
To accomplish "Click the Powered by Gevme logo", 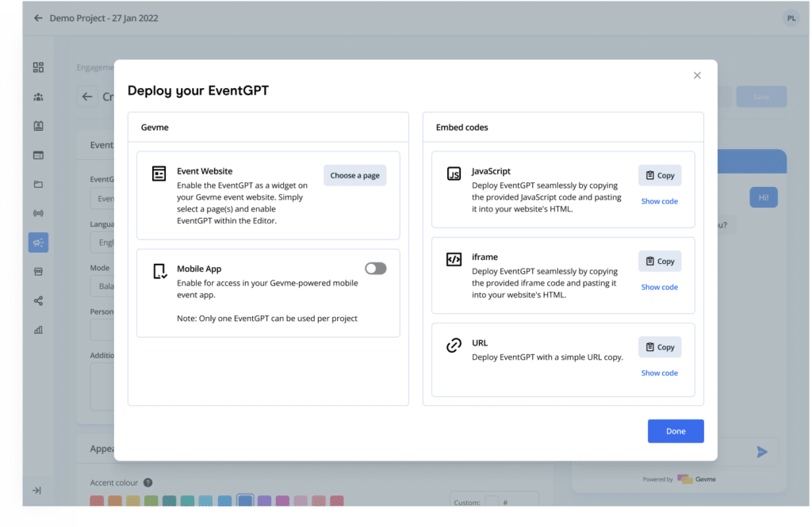I will (x=696, y=479).
